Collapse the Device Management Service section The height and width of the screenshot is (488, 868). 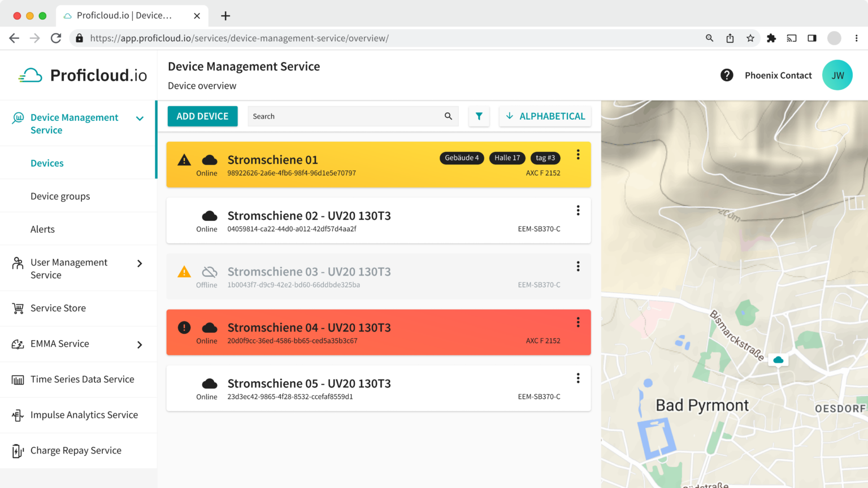pos(140,119)
